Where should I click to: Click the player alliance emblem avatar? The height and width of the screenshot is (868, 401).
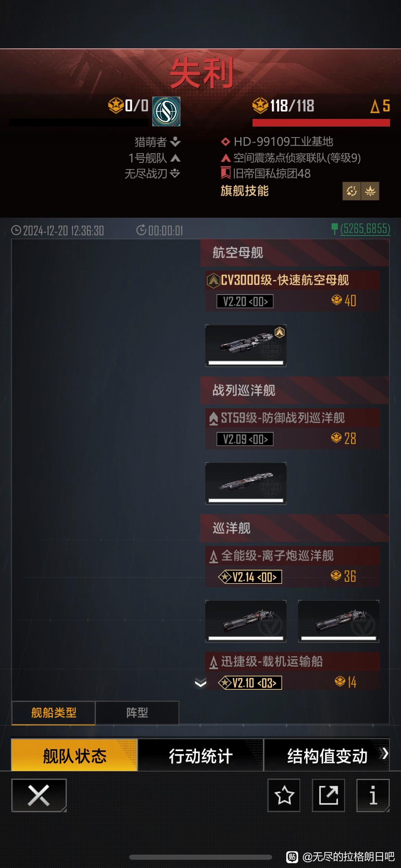(x=166, y=111)
